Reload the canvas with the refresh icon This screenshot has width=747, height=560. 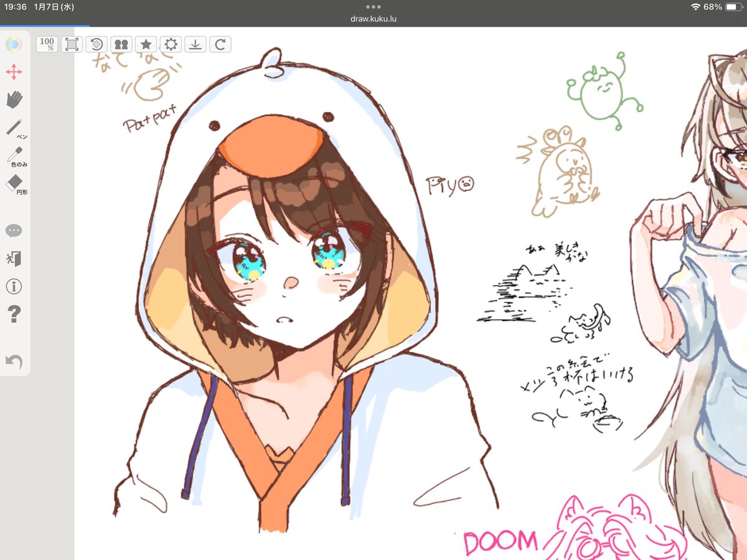pos(220,44)
